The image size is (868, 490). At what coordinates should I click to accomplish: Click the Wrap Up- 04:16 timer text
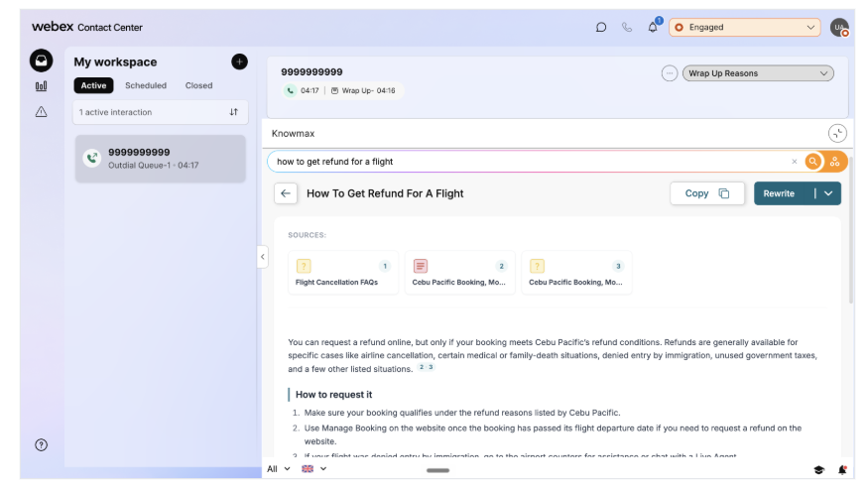point(368,90)
